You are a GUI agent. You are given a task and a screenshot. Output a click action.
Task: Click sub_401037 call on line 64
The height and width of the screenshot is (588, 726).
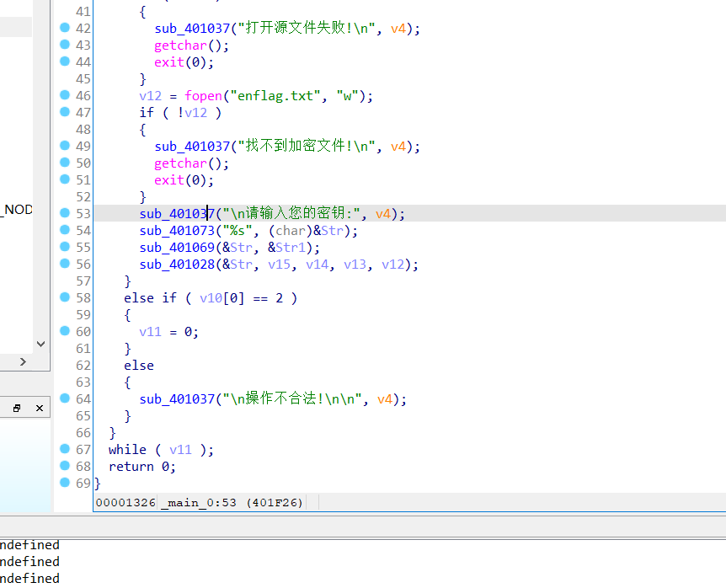[x=177, y=399]
